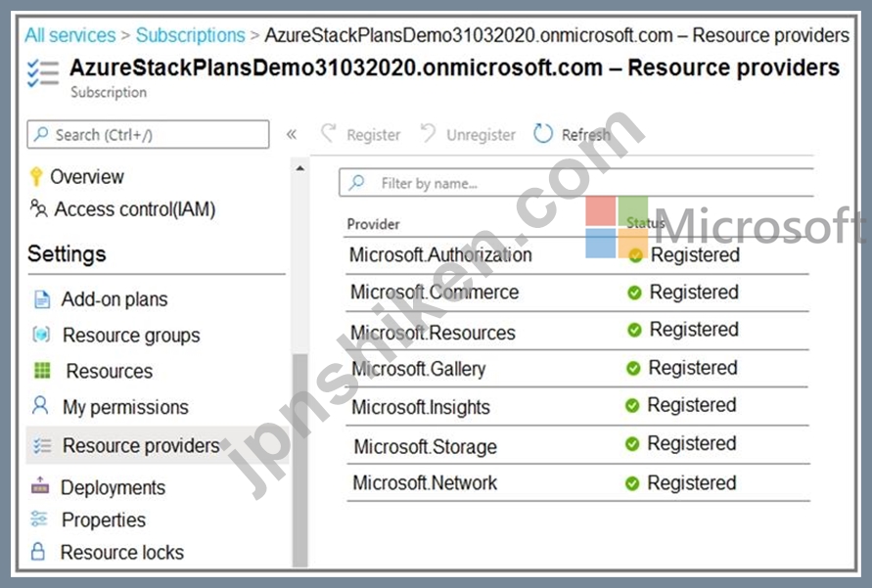Click the green check icon for Microsoft.Commerce

click(634, 293)
